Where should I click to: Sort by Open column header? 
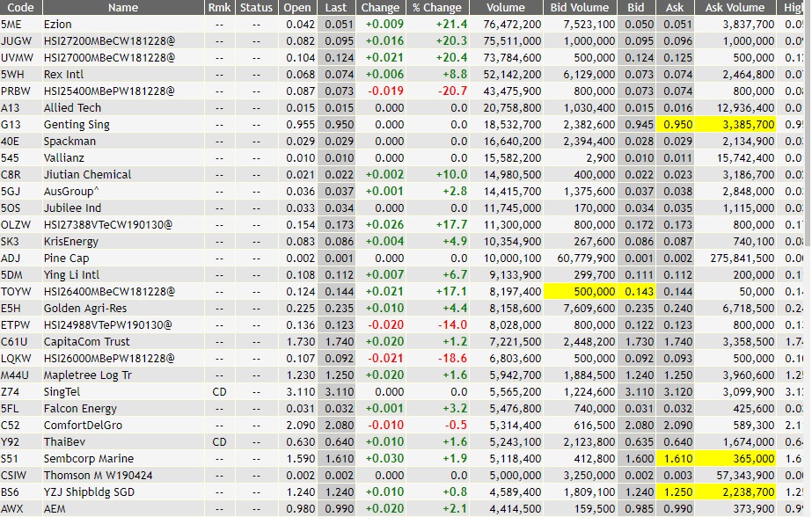[297, 7]
